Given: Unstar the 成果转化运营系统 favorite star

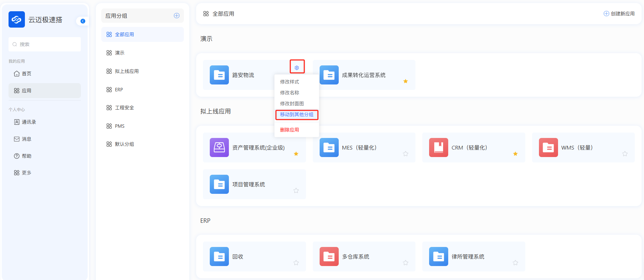Looking at the screenshot, I should coord(406,81).
